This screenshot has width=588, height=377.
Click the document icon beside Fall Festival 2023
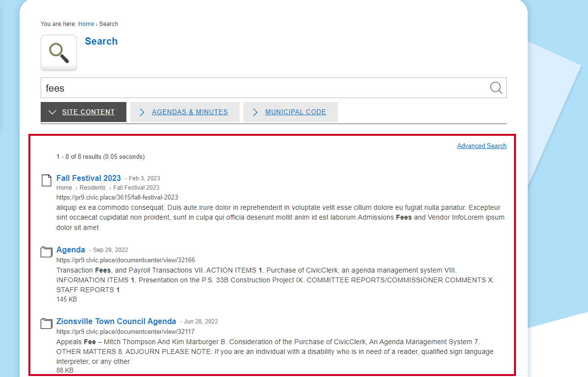pos(46,180)
